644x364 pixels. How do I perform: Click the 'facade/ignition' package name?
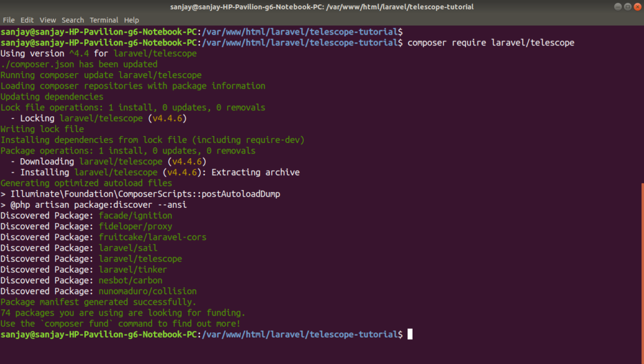tap(135, 215)
